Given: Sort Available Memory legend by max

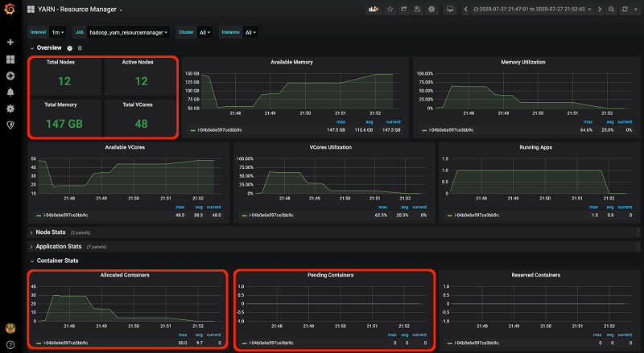Looking at the screenshot, I should [341, 122].
